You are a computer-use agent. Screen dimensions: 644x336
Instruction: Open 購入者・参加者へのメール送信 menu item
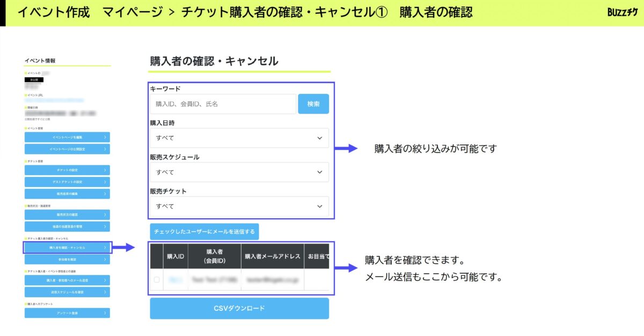(x=67, y=280)
